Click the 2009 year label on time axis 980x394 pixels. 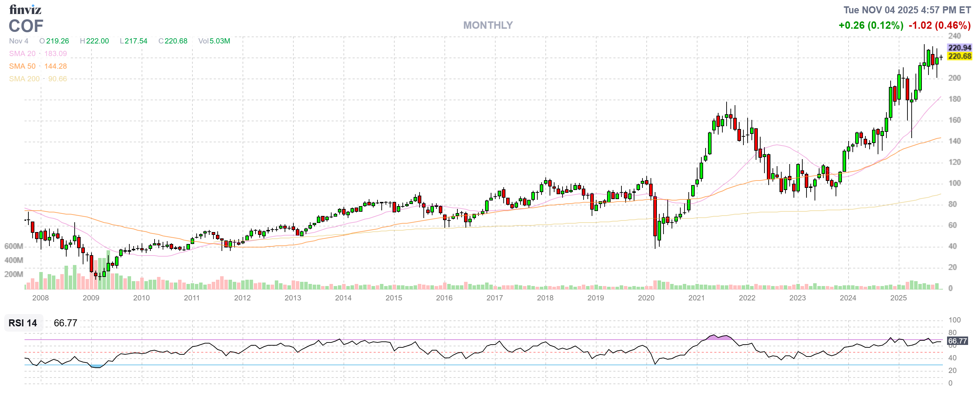(x=91, y=298)
